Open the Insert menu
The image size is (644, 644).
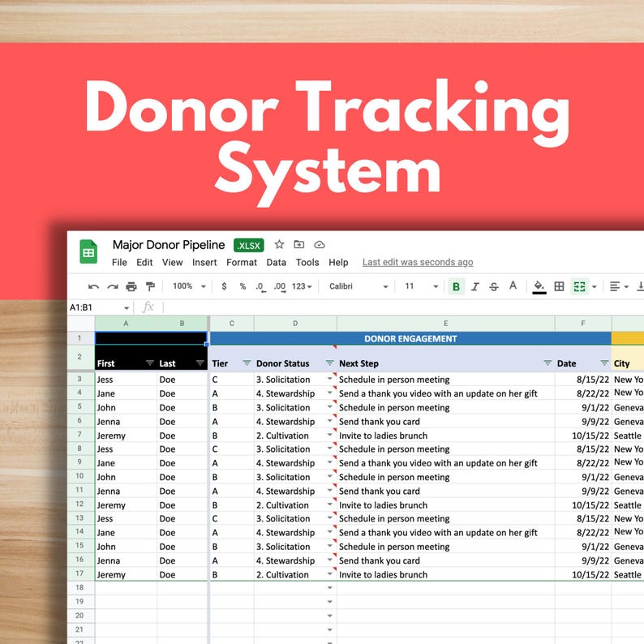point(204,263)
